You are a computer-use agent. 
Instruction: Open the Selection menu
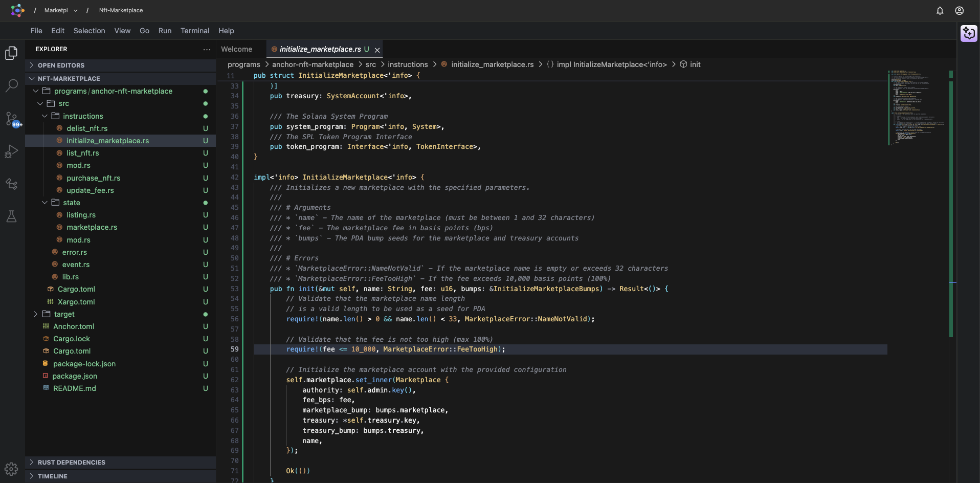click(89, 31)
